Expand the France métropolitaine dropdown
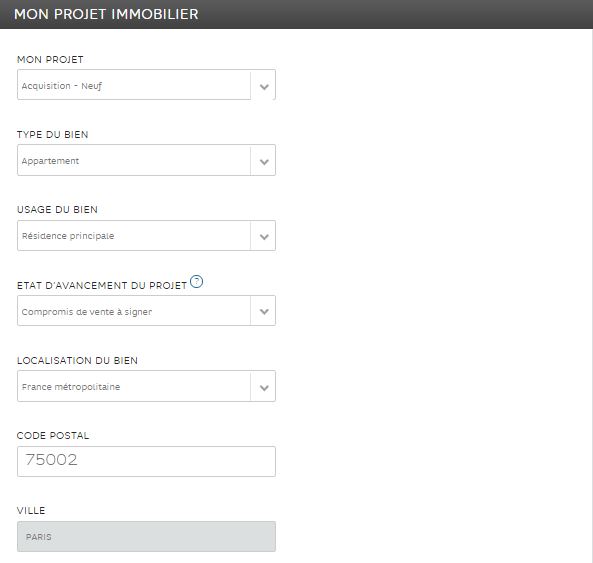Image resolution: width=593 pixels, height=563 pixels. (146, 386)
